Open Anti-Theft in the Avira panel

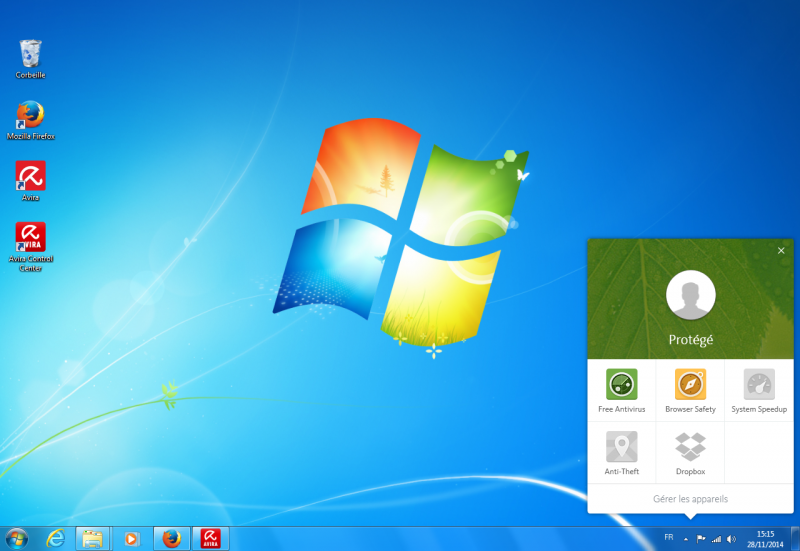[621, 453]
